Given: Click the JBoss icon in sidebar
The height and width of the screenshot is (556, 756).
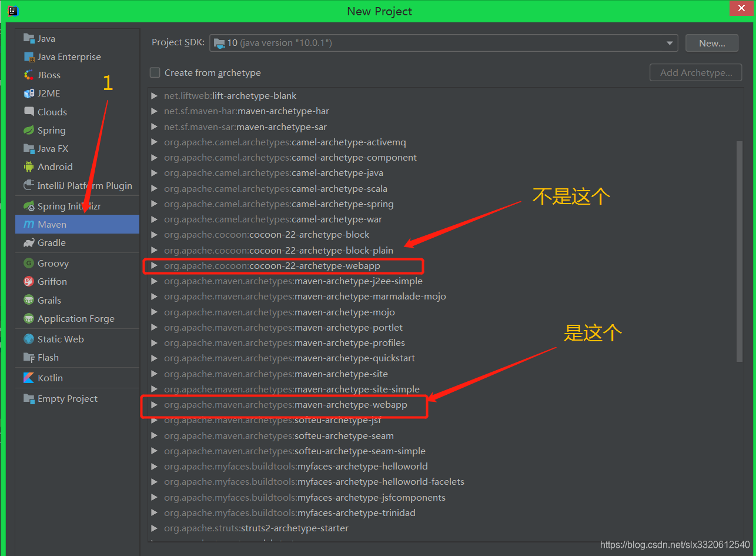Looking at the screenshot, I should click(29, 75).
